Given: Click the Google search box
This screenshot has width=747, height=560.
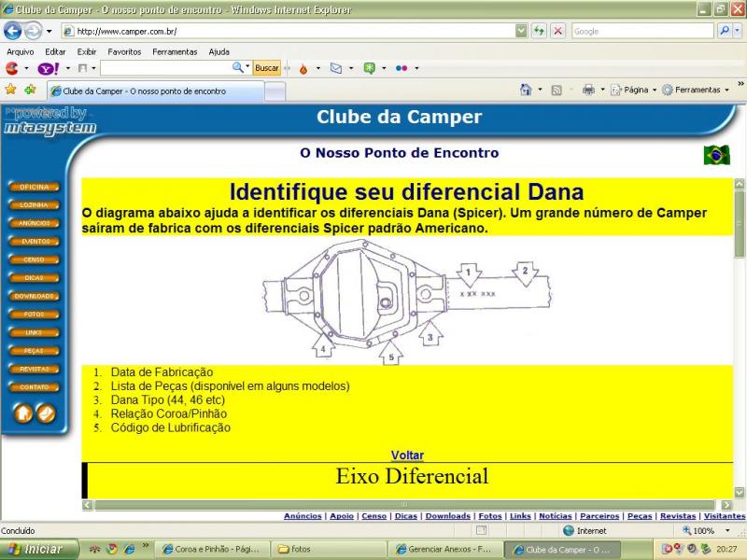Looking at the screenshot, I should pos(642,31).
